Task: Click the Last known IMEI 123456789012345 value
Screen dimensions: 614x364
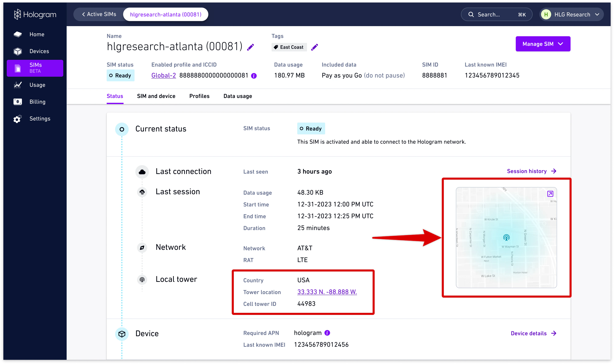Action: pos(492,76)
